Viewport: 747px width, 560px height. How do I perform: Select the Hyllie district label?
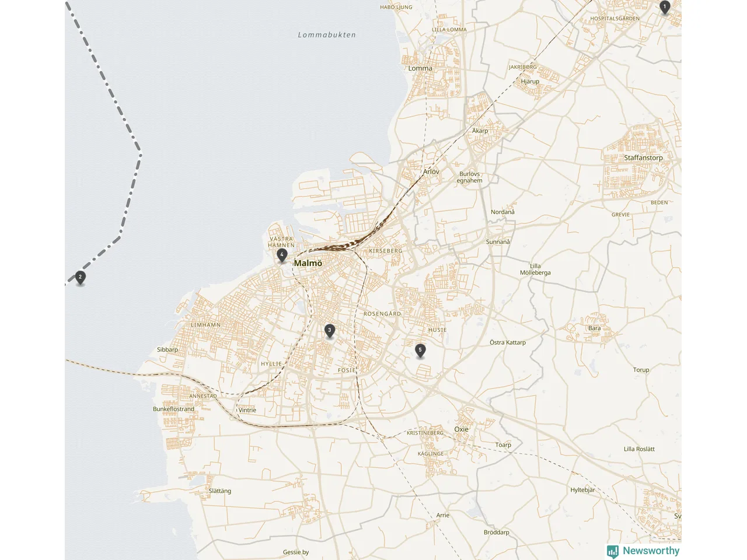click(x=271, y=364)
